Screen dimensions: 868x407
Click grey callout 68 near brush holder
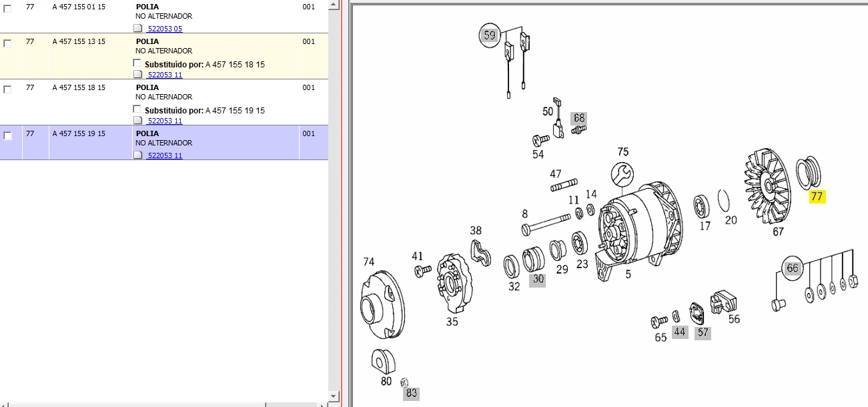coord(578,117)
